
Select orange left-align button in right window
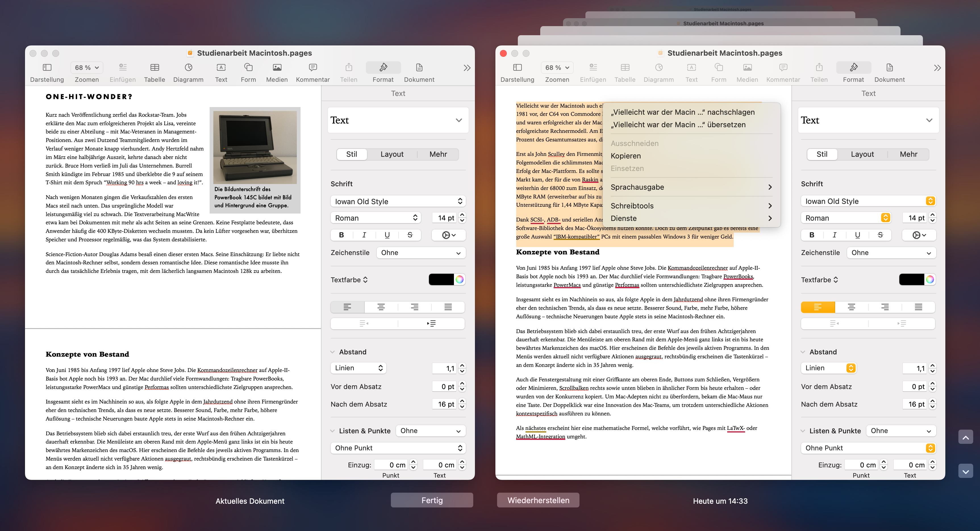pos(818,307)
